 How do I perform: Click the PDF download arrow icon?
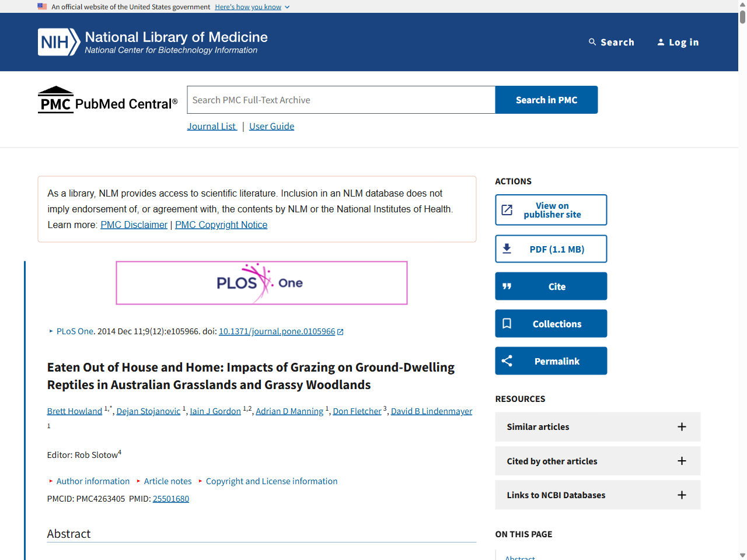point(507,249)
